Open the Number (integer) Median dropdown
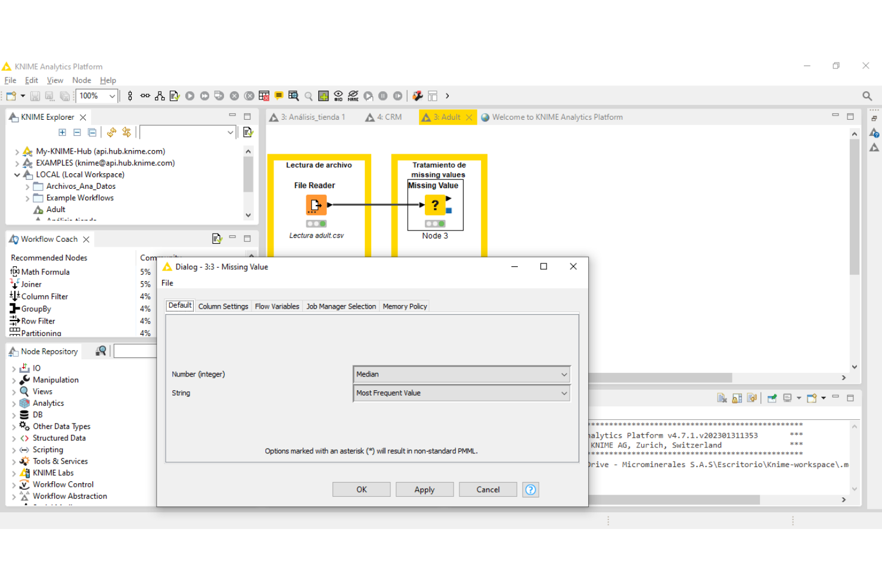The width and height of the screenshot is (882, 588). (462, 374)
